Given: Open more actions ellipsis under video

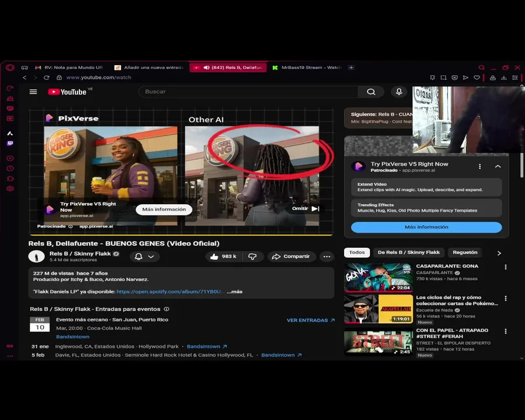Looking at the screenshot, I should click(327, 257).
